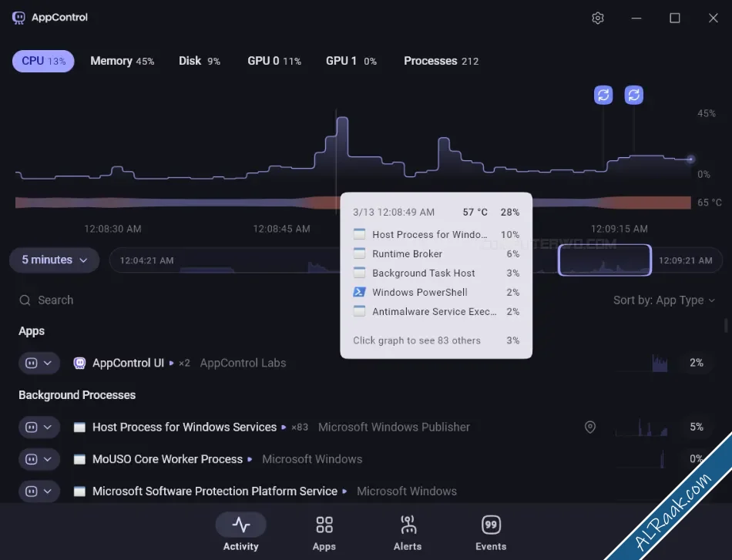Click the Microsoft Software Protection Platform Service icon
This screenshot has height=560, width=732.
pos(79,491)
